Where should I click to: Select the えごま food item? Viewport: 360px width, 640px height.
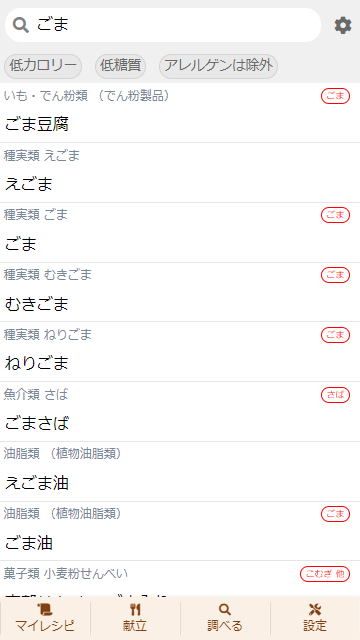[x=180, y=173]
